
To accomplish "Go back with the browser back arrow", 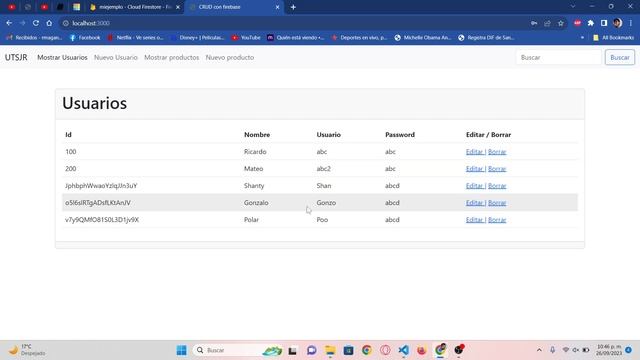I will 9,23.
